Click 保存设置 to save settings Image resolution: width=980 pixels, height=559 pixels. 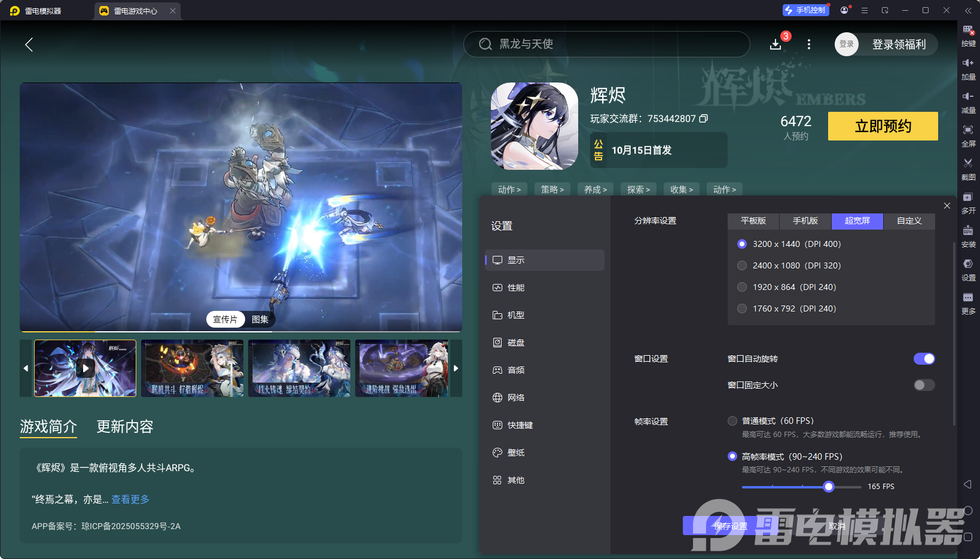click(x=731, y=526)
